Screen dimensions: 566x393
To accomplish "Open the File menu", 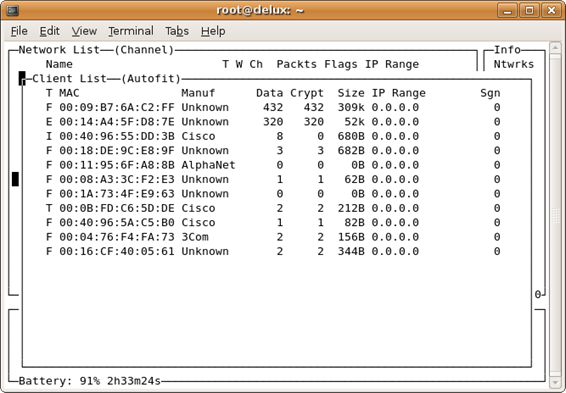I will click(19, 31).
